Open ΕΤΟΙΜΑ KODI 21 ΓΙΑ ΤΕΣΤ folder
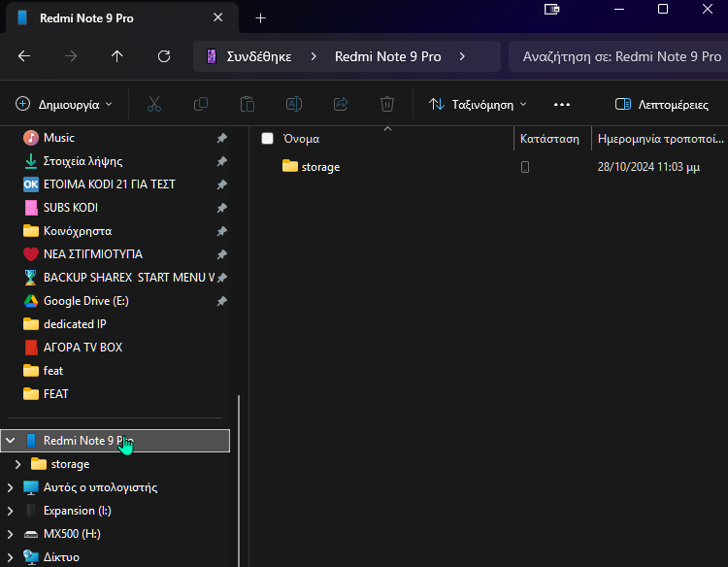The height and width of the screenshot is (567, 728). pos(109,184)
